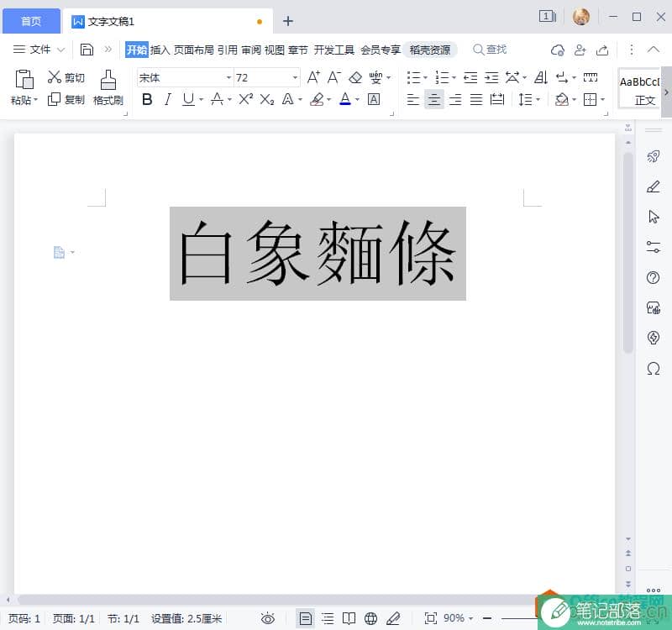Toggle left text alignment

(x=412, y=99)
